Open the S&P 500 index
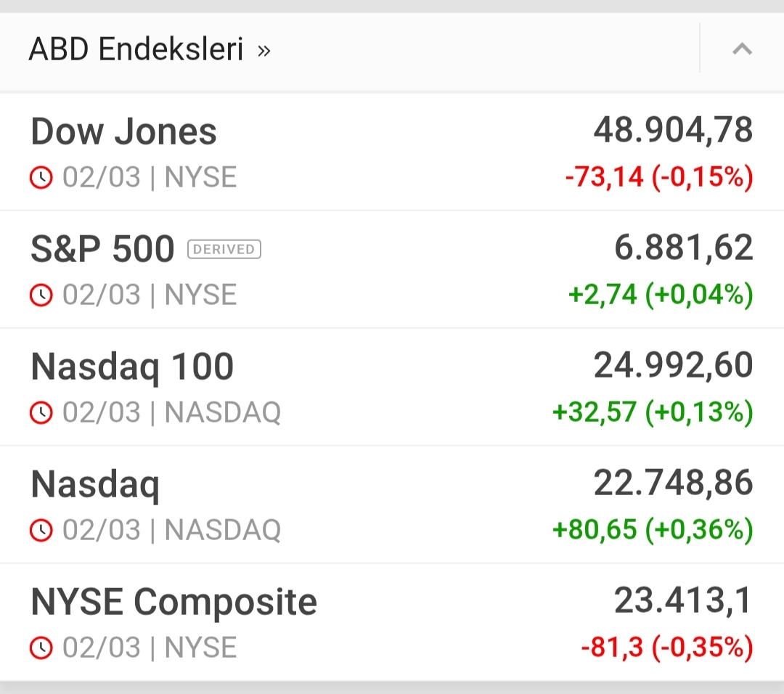784x694 pixels. click(102, 249)
